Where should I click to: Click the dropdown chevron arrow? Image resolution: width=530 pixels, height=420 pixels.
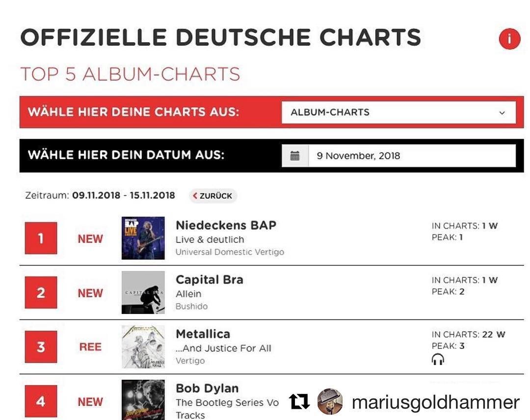click(502, 113)
